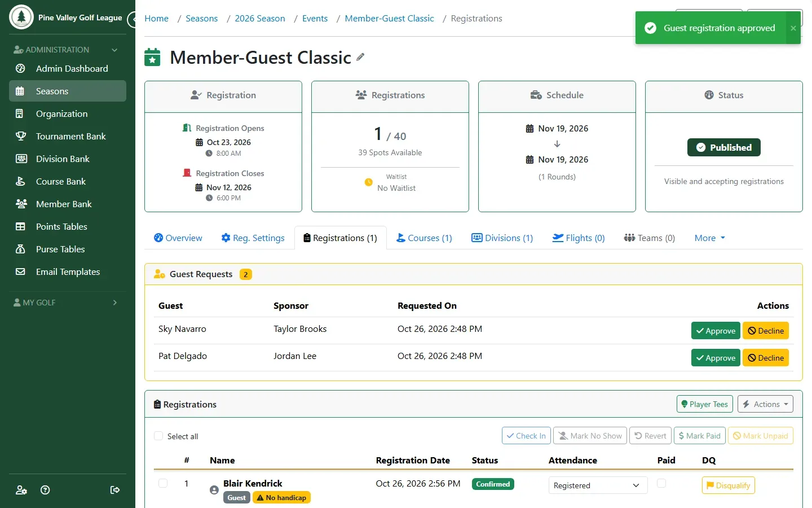
Task: Switch to the Flights (0) tab
Action: tap(578, 238)
